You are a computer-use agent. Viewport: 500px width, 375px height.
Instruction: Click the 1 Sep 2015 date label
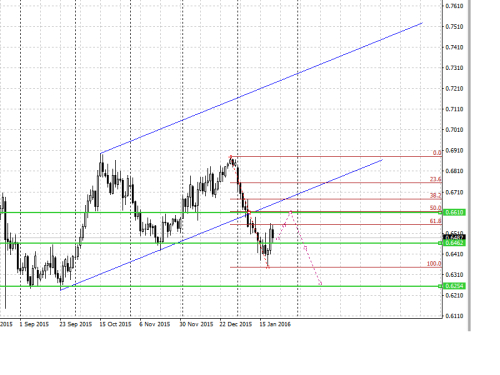[34, 324]
